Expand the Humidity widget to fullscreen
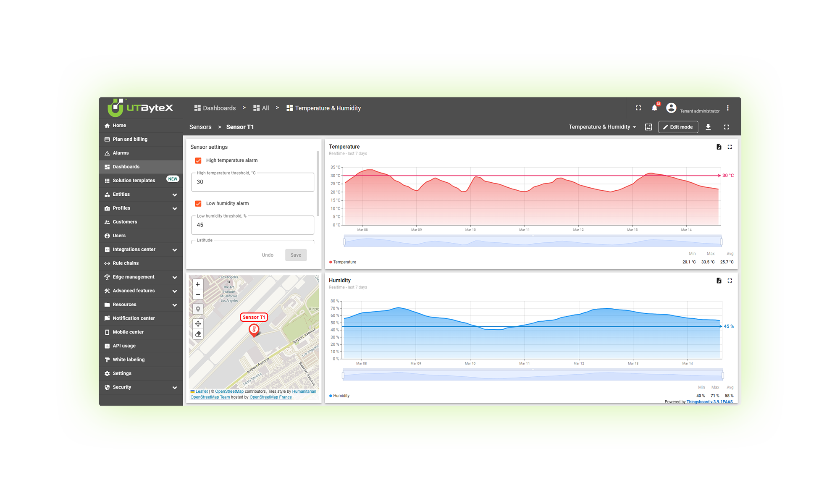Viewport: 840px width, 504px height. click(x=730, y=281)
